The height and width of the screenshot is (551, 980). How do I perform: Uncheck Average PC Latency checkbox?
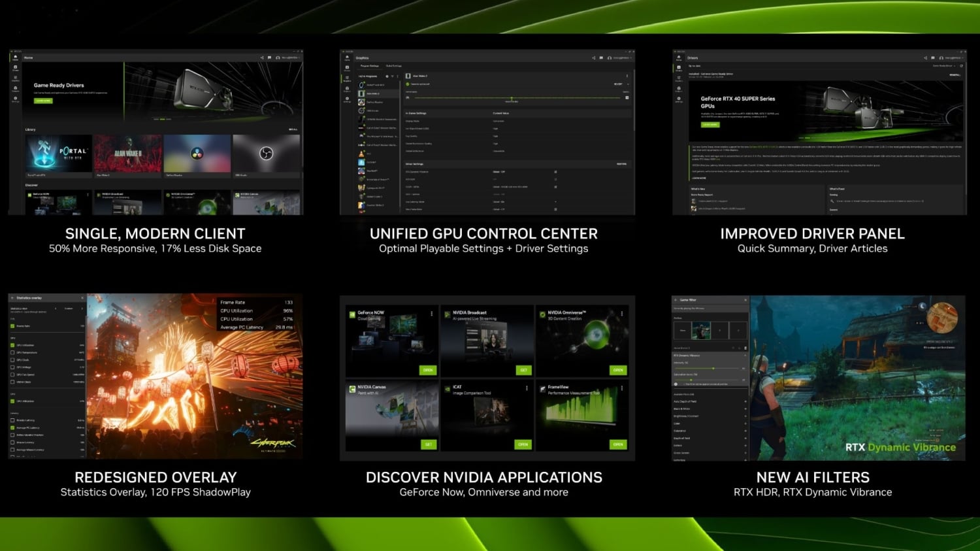[12, 427]
